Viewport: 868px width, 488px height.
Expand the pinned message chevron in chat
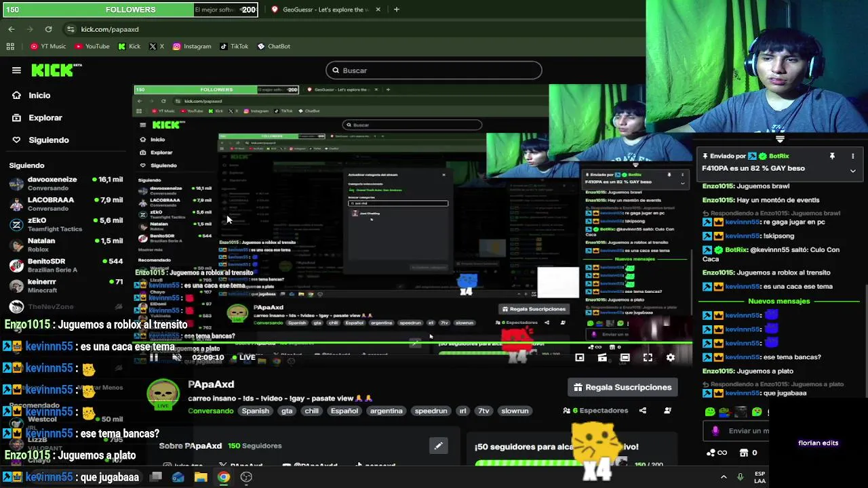pos(852,171)
